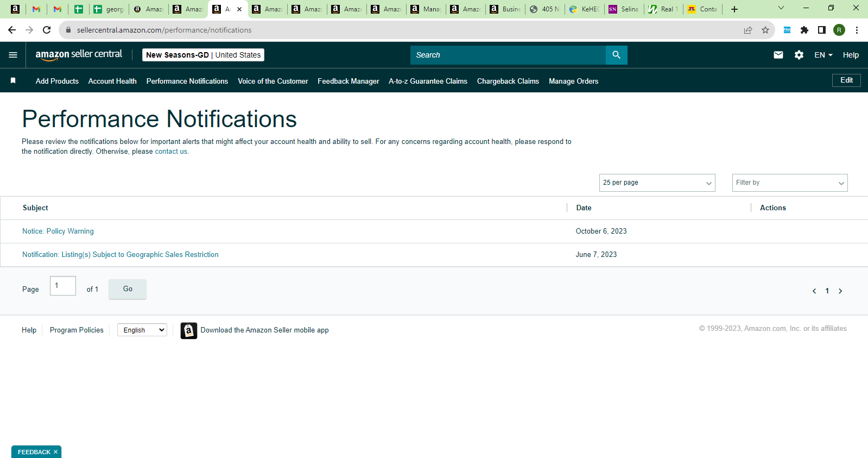Open the FBA extension icon

pos(787,30)
